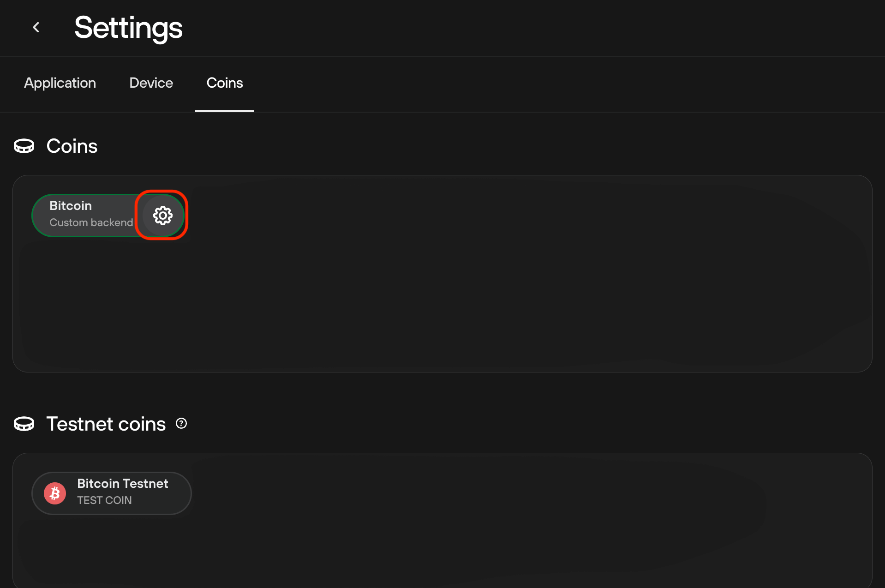The image size is (885, 588).
Task: Click the coin stack icon beside Testnet coins
Action: (24, 424)
